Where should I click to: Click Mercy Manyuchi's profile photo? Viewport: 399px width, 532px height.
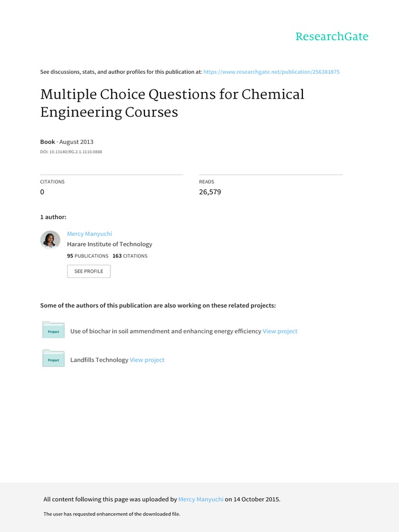point(50,240)
